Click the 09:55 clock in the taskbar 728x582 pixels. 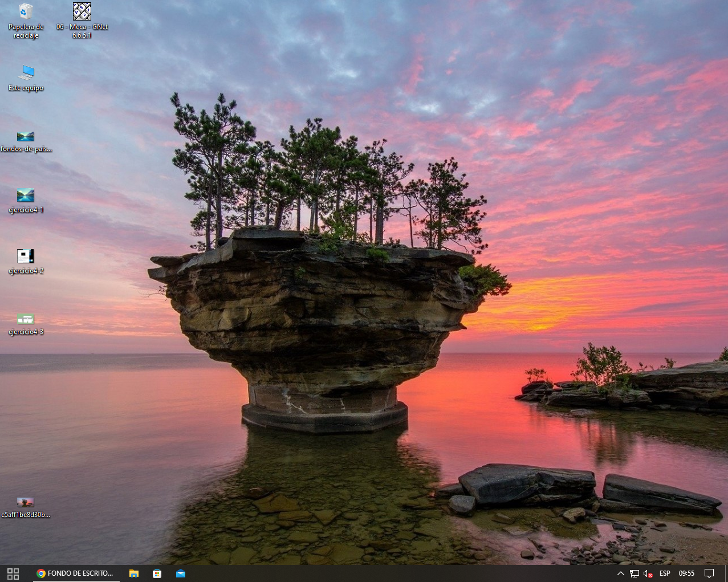click(x=686, y=573)
